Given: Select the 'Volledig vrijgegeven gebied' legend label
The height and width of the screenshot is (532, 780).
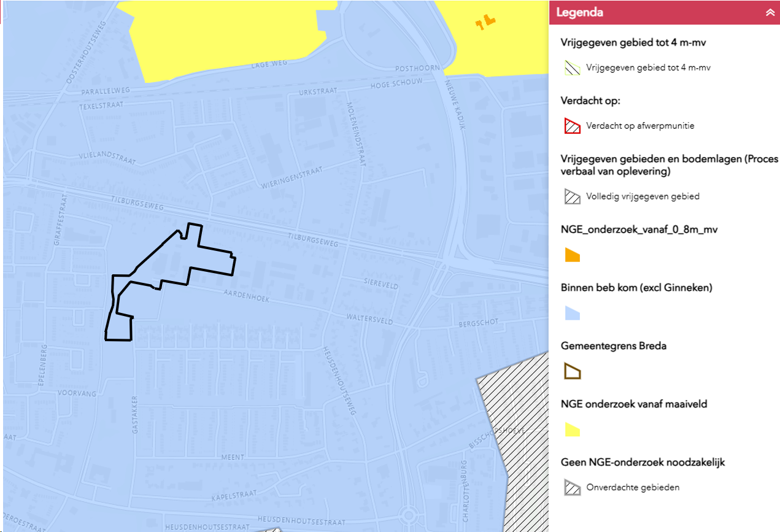Looking at the screenshot, I should click(643, 196).
